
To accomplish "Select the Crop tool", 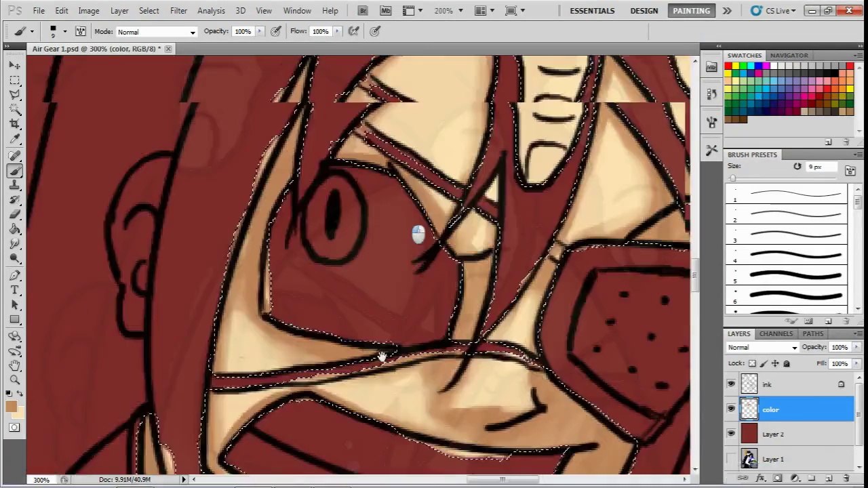I will pyautogui.click(x=15, y=123).
